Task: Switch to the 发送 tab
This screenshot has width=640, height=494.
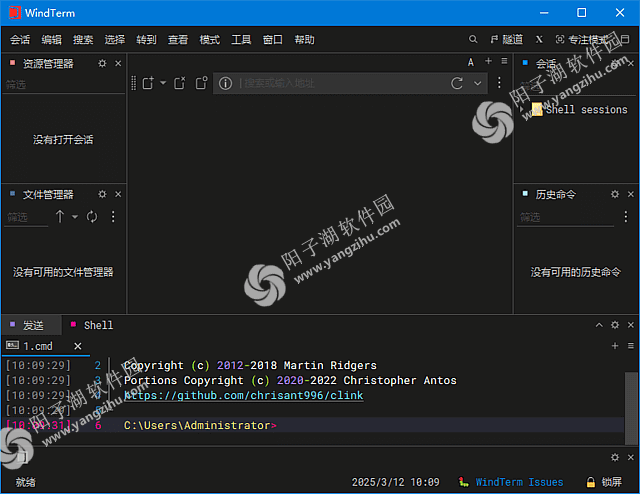Action: (32, 325)
